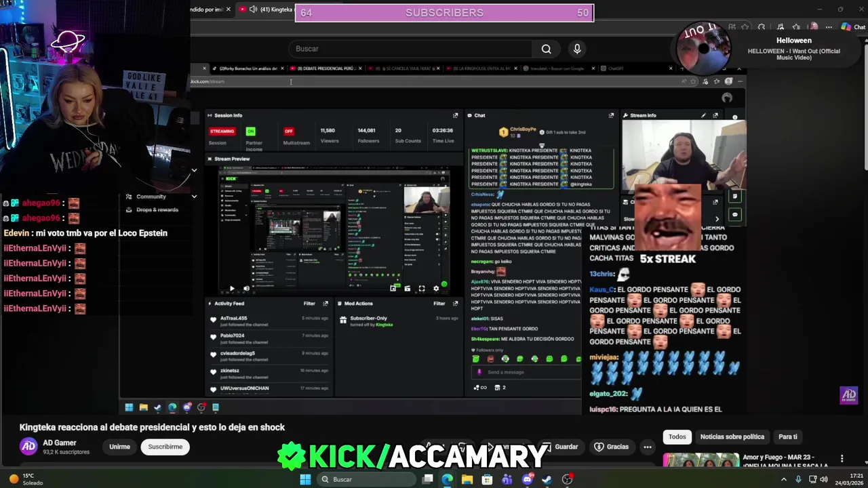Mute the (41) Kingteka tab speaker icon
Viewport: 868px width, 488px height.
click(x=253, y=9)
